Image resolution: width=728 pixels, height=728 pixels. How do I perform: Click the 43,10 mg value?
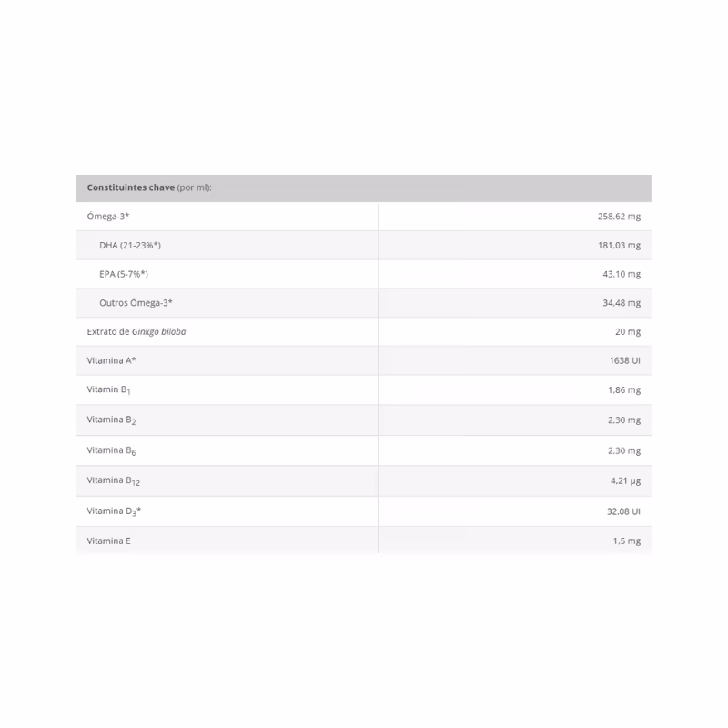click(622, 274)
